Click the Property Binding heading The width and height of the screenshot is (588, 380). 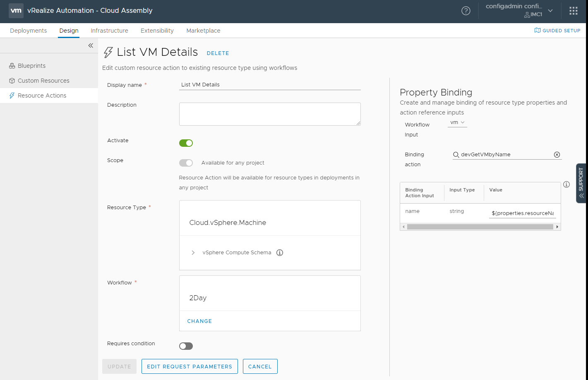(x=436, y=93)
